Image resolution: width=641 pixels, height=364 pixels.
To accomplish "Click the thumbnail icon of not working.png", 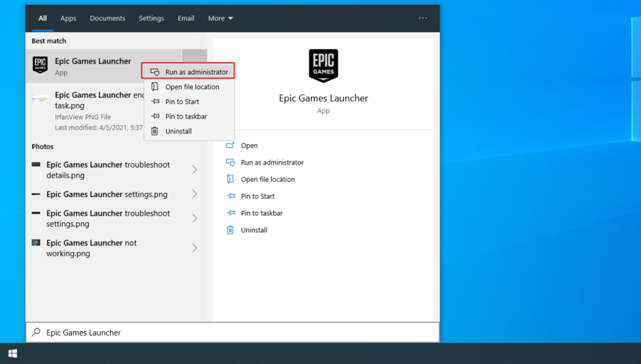I will [36, 242].
